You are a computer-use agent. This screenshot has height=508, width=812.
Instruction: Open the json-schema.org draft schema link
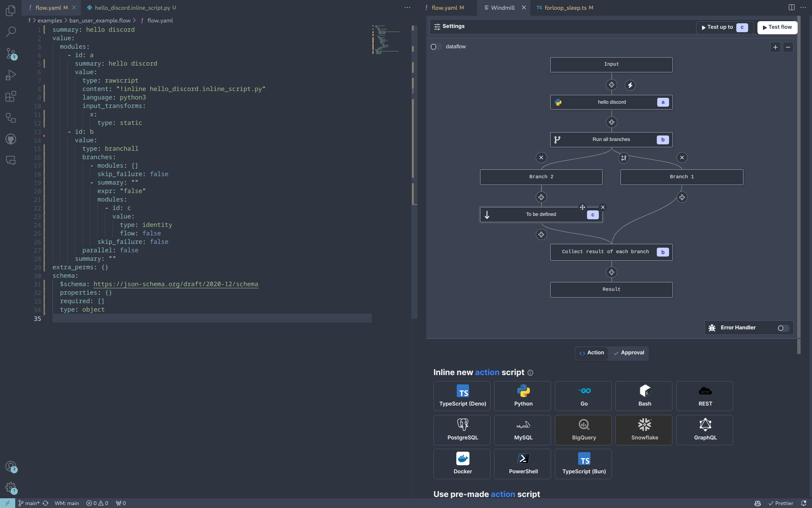pyautogui.click(x=176, y=284)
